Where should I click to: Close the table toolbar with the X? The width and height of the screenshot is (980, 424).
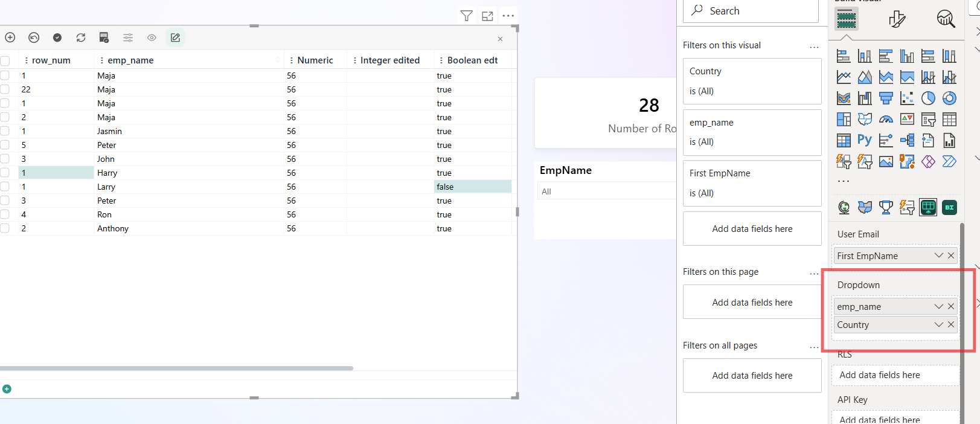tap(500, 39)
